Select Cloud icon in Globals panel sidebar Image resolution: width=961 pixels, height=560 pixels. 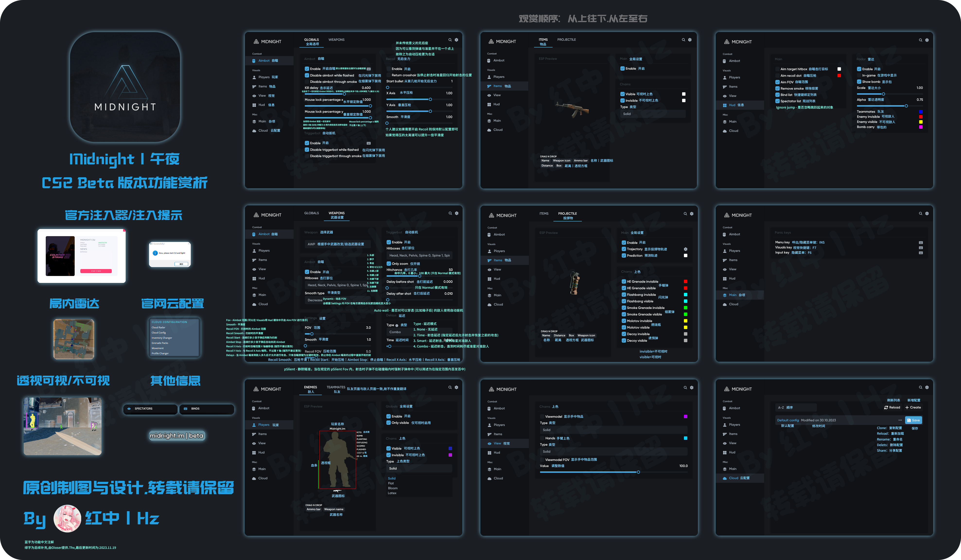click(x=254, y=131)
